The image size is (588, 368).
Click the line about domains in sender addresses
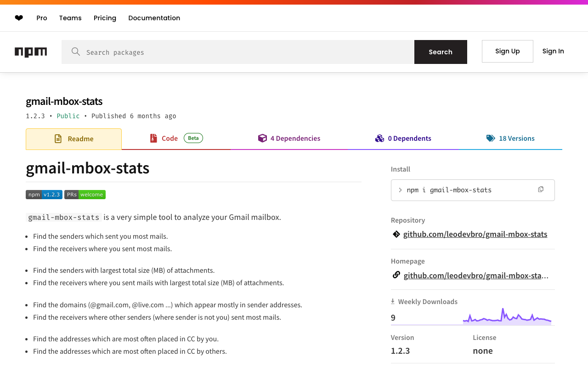168,305
